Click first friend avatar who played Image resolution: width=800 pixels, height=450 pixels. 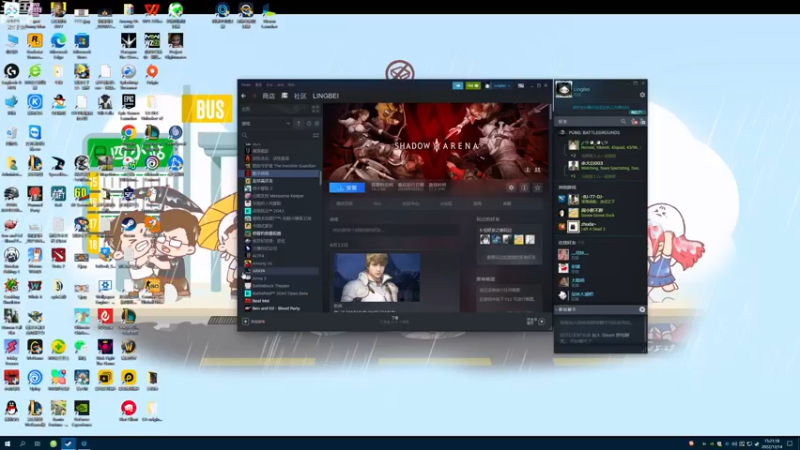coord(485,239)
